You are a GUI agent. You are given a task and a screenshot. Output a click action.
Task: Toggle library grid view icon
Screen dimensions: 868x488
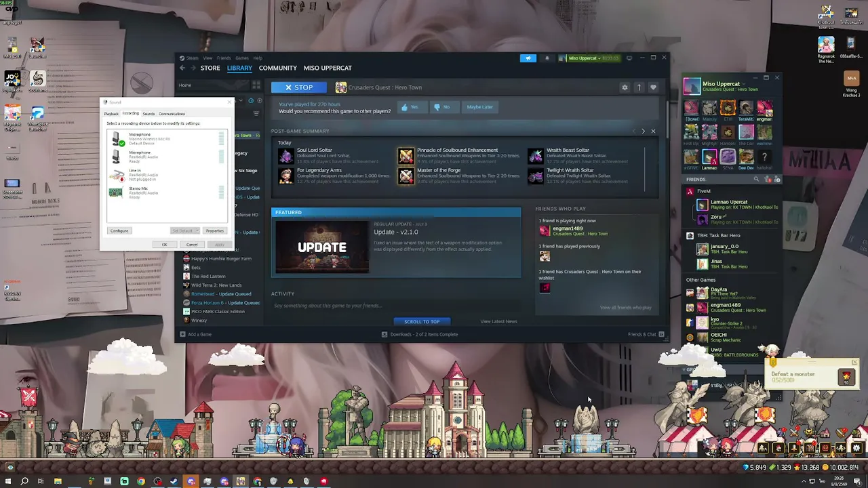tap(256, 85)
